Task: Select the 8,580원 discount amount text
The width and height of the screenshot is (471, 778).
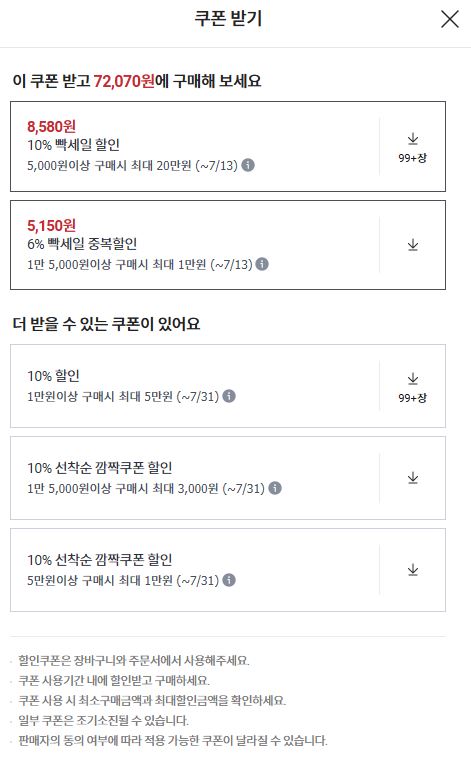Action: [x=52, y=127]
